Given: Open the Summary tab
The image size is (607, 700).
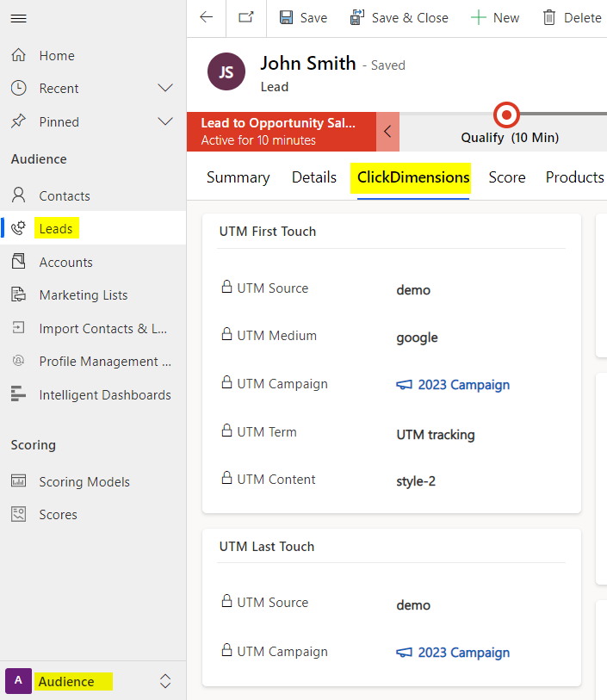Looking at the screenshot, I should (x=238, y=177).
